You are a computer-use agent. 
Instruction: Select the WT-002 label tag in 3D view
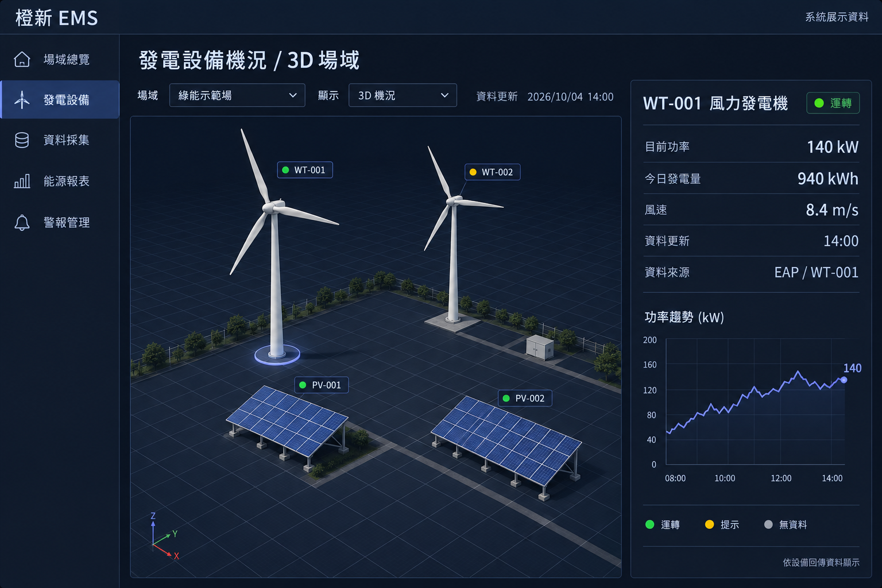[492, 172]
